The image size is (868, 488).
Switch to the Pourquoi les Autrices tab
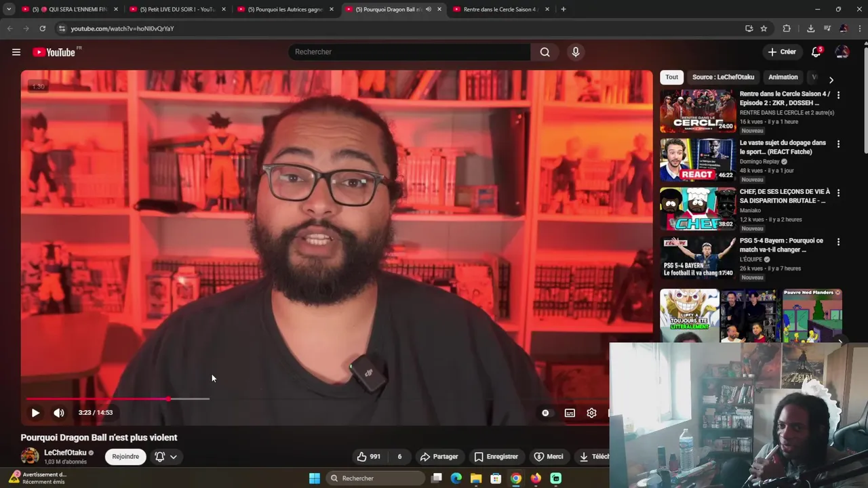285,9
